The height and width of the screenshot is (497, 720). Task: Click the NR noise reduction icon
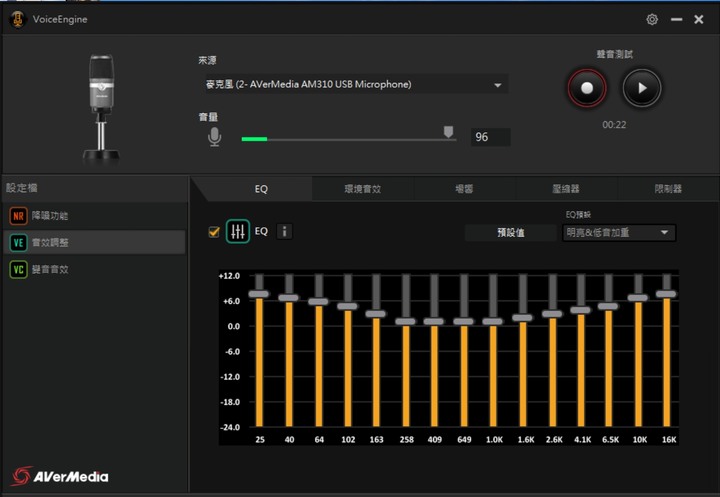coord(18,215)
